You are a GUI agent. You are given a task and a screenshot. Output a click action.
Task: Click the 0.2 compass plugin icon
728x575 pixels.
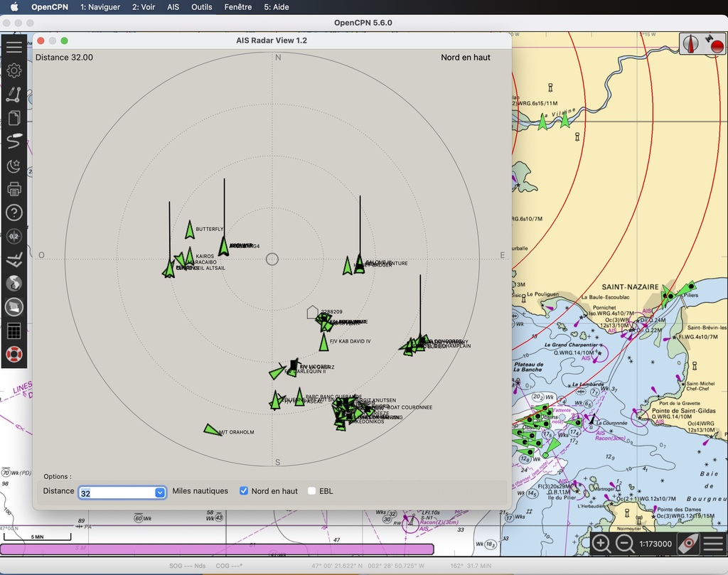click(14, 236)
